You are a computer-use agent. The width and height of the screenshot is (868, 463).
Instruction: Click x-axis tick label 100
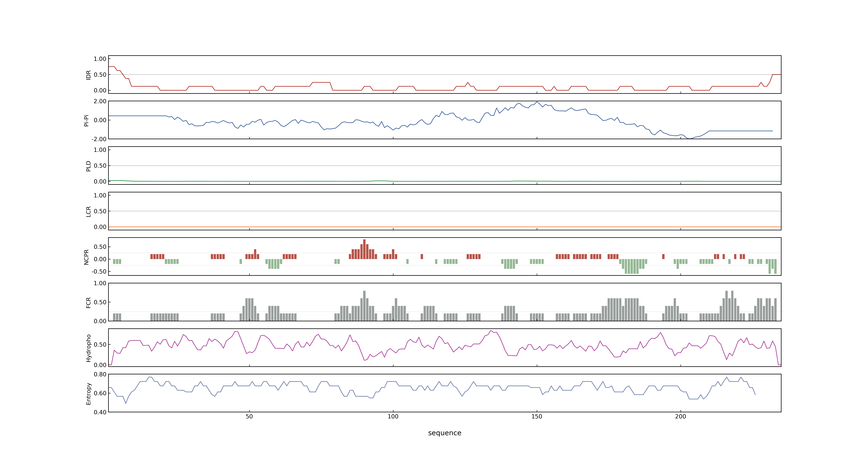coord(393,416)
